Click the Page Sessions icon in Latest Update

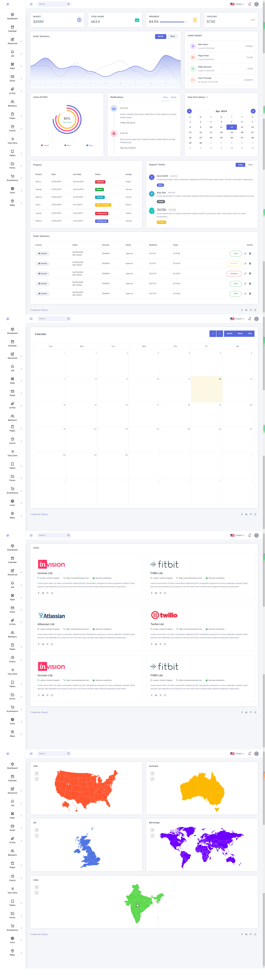point(193,69)
